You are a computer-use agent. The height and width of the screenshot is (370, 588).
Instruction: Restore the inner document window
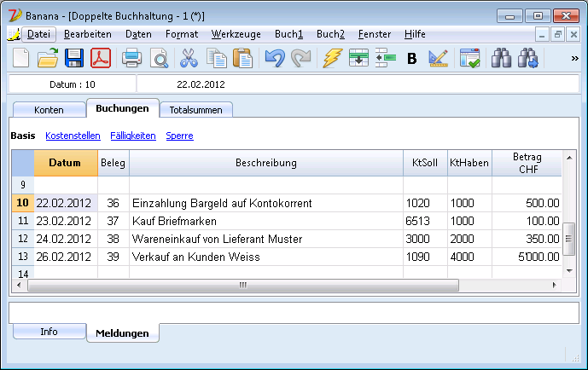pos(557,34)
